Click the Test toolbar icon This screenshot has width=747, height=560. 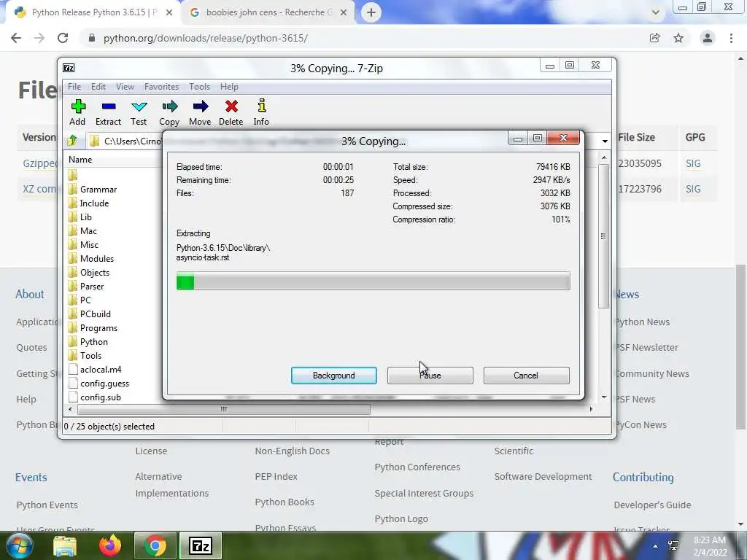click(139, 112)
